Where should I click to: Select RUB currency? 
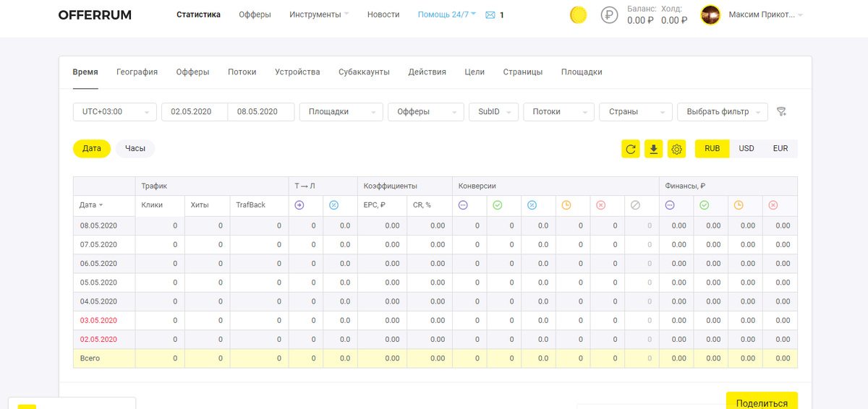point(712,149)
